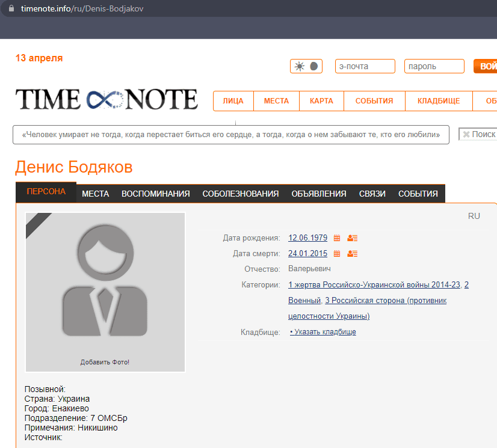
Task: Switch to the МЕСТА profile tab
Action: (x=96, y=194)
